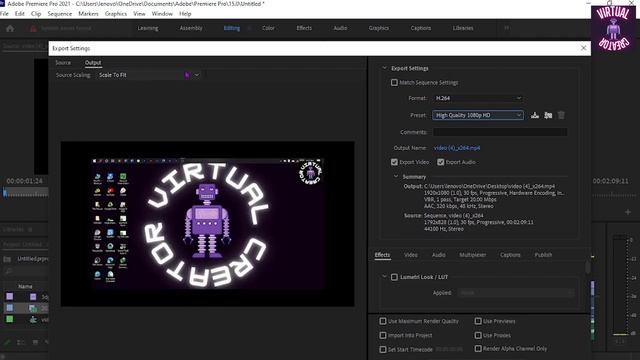Collapse the Summary section
The width and height of the screenshot is (640, 360).
tap(396, 177)
